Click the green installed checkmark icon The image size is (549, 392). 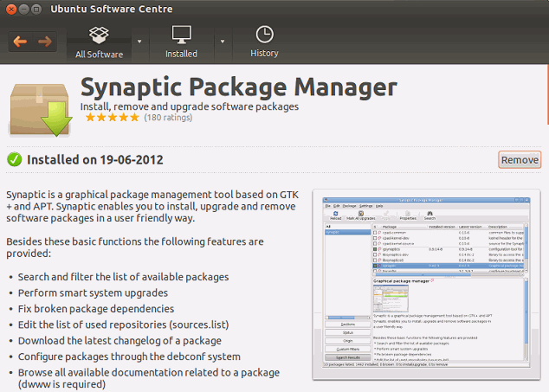14,159
